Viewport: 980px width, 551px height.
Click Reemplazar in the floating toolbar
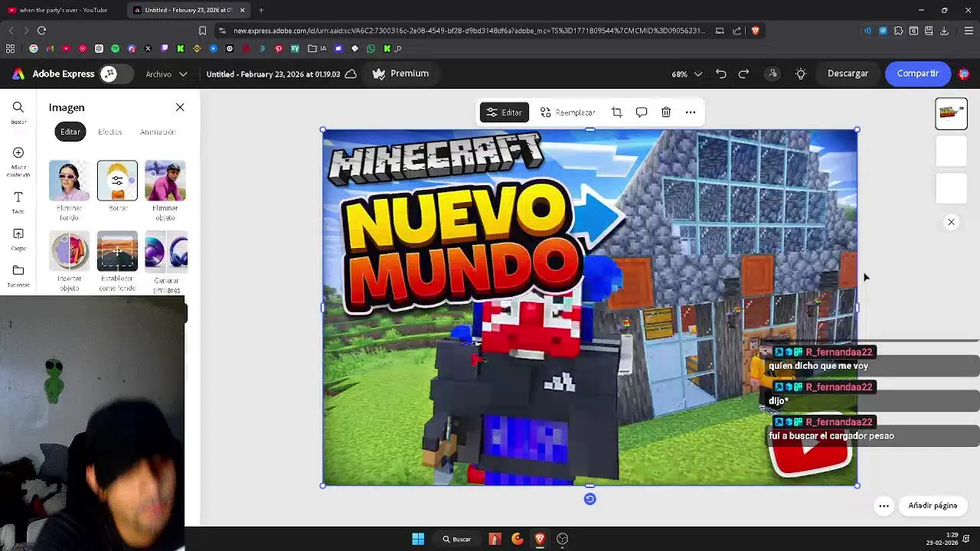[x=567, y=112]
